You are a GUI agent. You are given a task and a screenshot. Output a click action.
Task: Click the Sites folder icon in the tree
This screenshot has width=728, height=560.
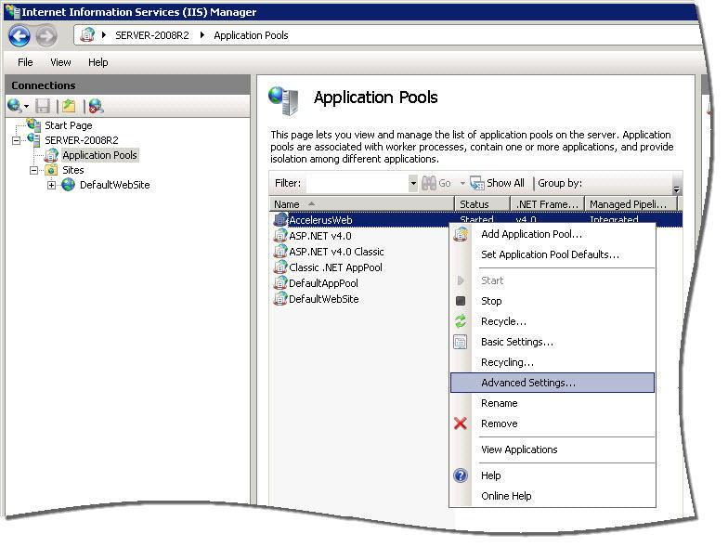pyautogui.click(x=51, y=170)
